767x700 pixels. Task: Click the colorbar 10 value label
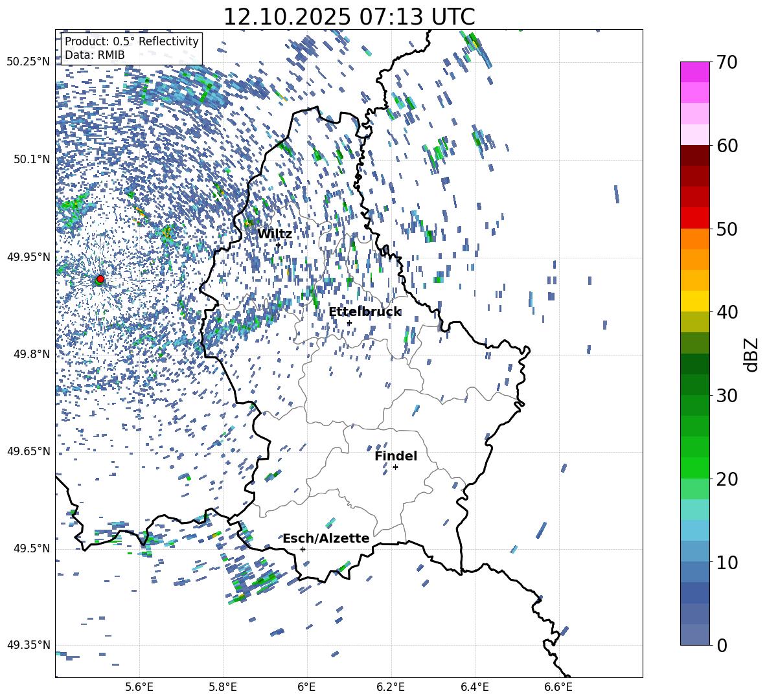point(727,562)
